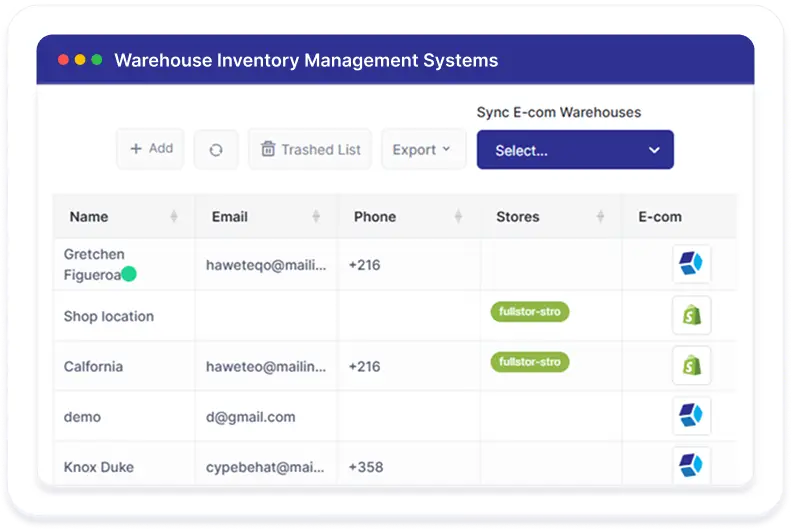Click the green window maximize dot

97,60
